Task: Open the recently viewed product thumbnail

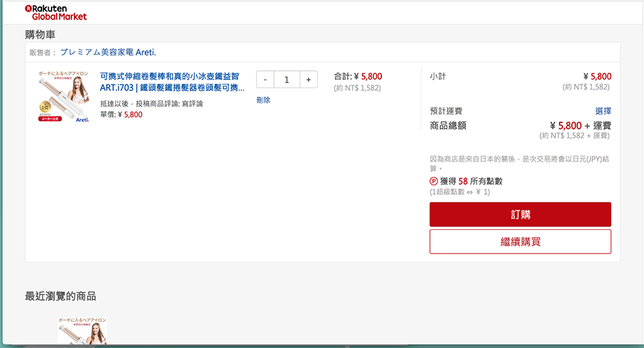Action: click(82, 332)
